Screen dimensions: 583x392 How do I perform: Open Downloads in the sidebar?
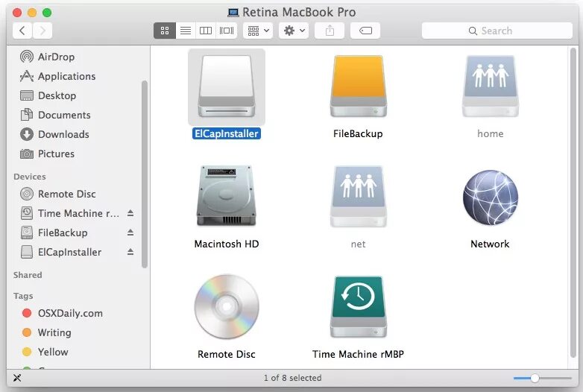click(54, 134)
